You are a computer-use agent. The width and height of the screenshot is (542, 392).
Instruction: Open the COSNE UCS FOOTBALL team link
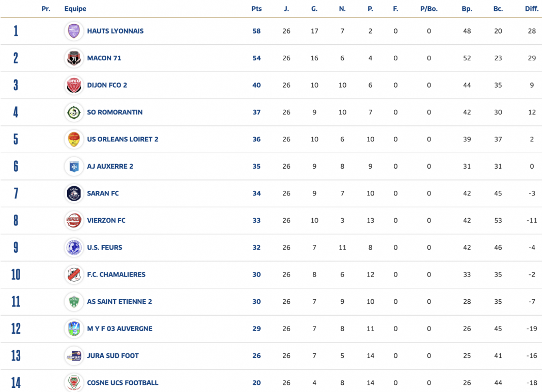pyautogui.click(x=123, y=383)
